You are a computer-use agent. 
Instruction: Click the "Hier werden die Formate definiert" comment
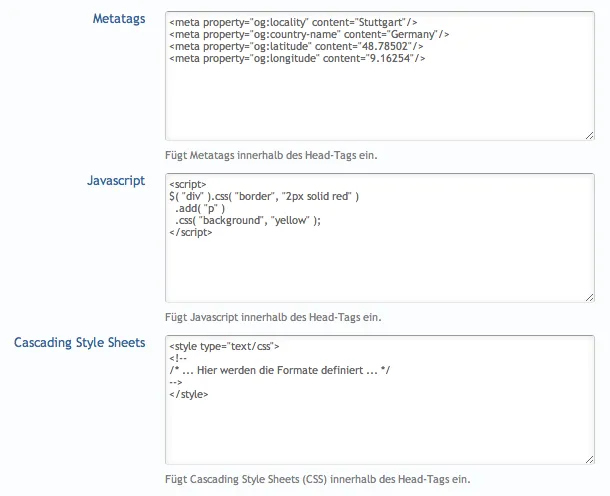point(280,371)
